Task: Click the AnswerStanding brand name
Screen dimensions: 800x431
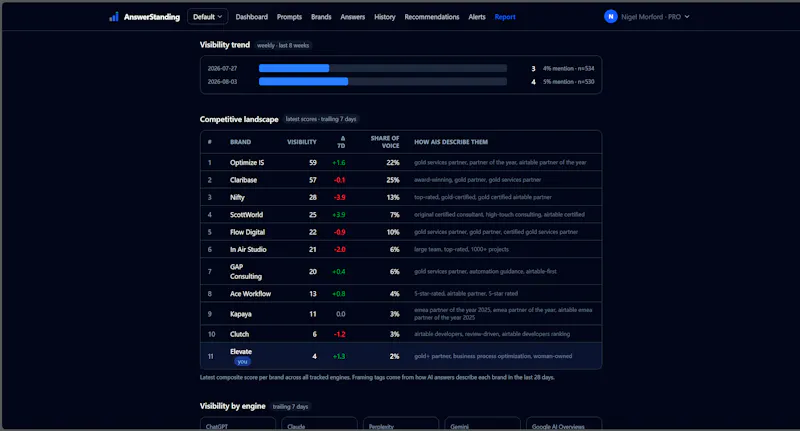Action: coord(152,17)
